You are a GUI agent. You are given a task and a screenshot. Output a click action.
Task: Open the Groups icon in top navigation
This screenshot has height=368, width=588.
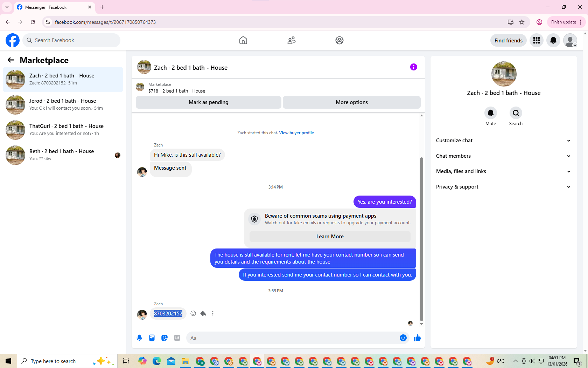click(339, 40)
